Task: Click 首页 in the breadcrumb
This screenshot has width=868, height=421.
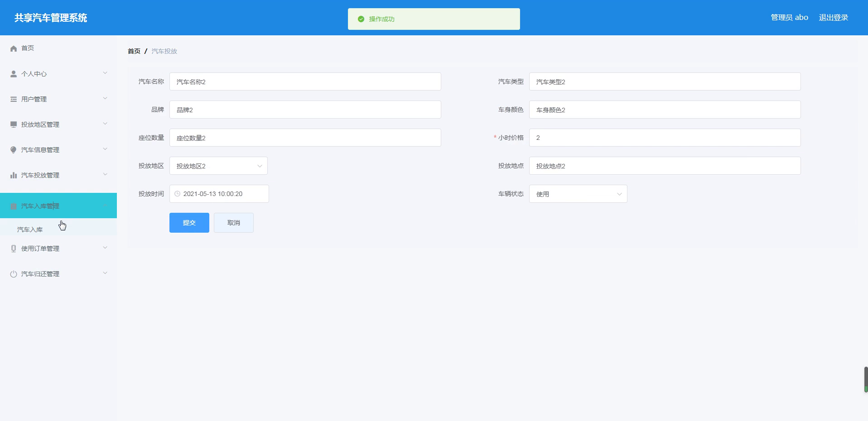Action: pyautogui.click(x=134, y=51)
